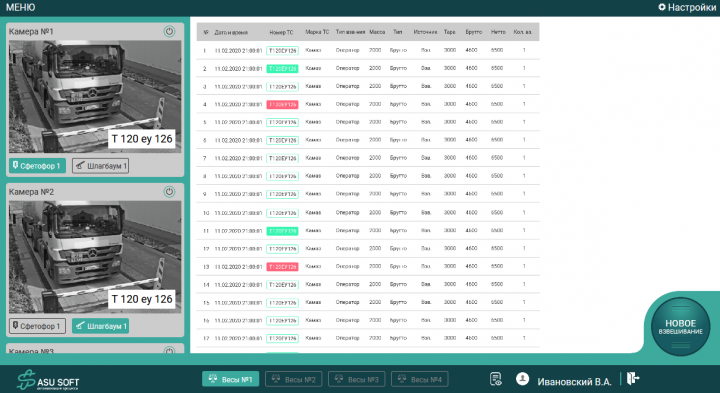Sort by Тара column header
The width and height of the screenshot is (720, 393).
coord(450,32)
